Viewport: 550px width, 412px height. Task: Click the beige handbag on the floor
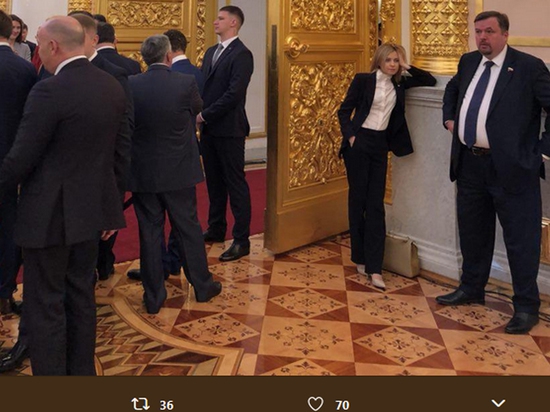(x=401, y=256)
